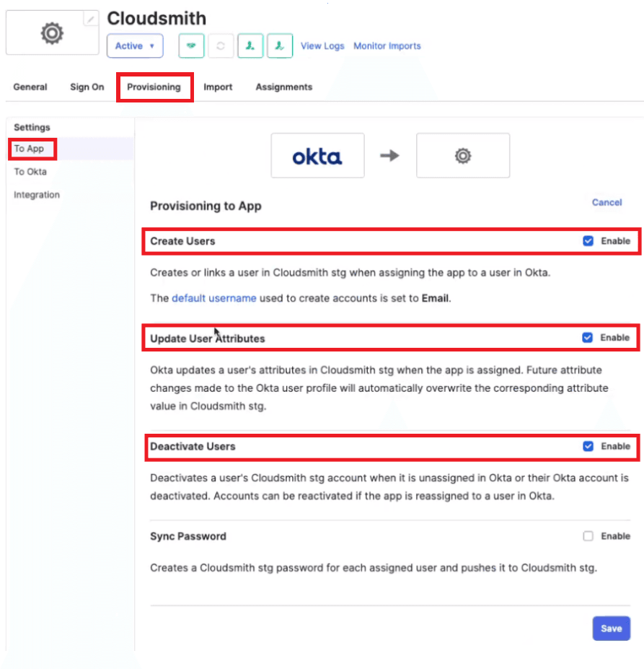Switch to the Sign On tab
This screenshot has height=669, width=644.
pos(87,87)
